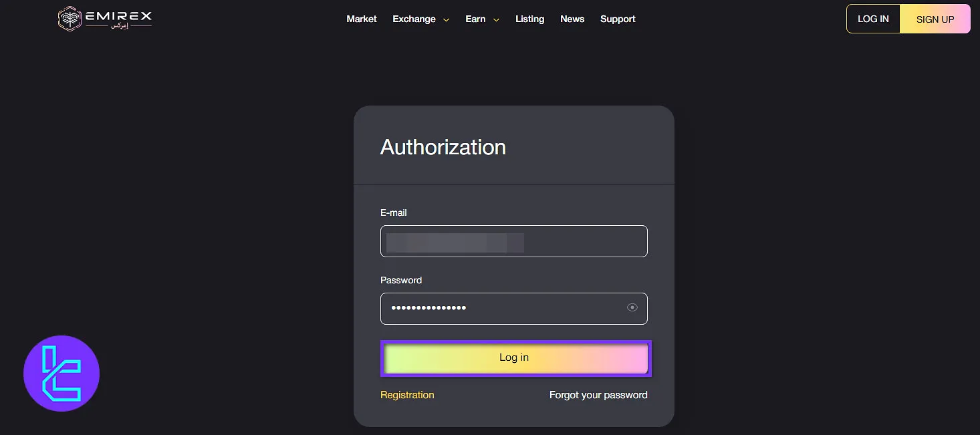Open the purple chat widget bubble
This screenshot has width=980, height=435.
point(61,373)
